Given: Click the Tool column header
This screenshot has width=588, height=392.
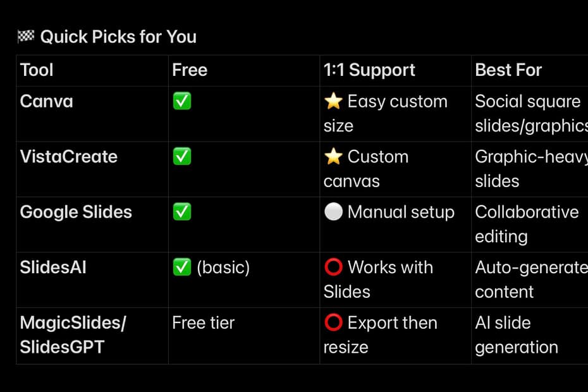Looking at the screenshot, I should point(37,70).
